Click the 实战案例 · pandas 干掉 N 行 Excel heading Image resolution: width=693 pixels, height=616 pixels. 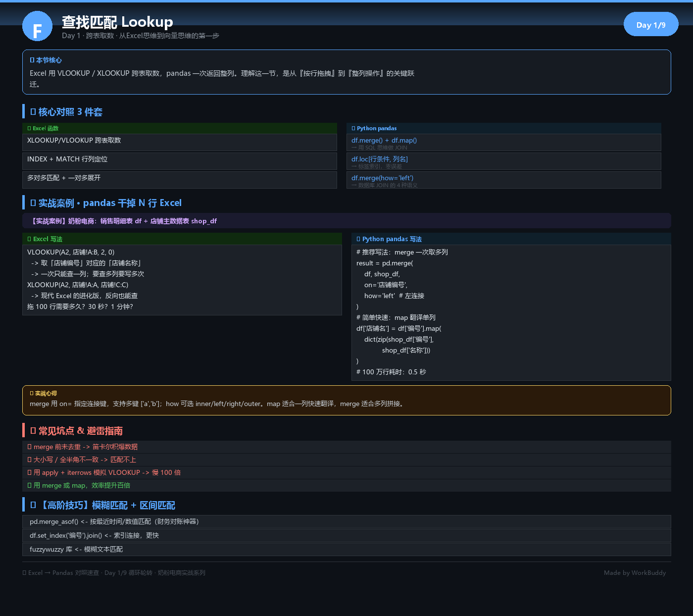[x=106, y=203]
